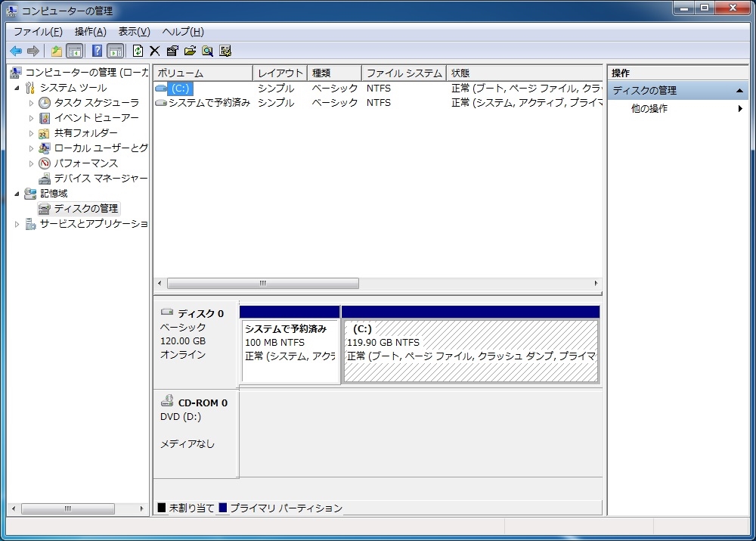Image resolution: width=756 pixels, height=541 pixels.
Task: Open the 操作(A) menu
Action: coord(91,32)
